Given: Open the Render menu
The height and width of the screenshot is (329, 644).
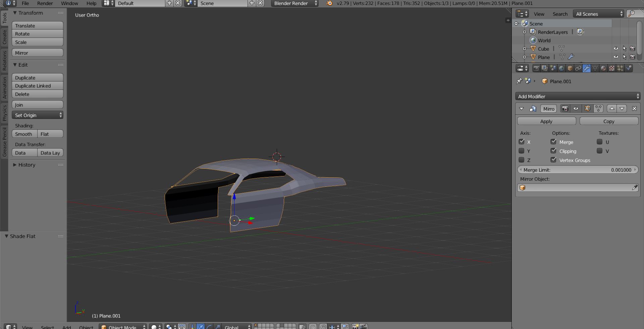Looking at the screenshot, I should (x=45, y=3).
